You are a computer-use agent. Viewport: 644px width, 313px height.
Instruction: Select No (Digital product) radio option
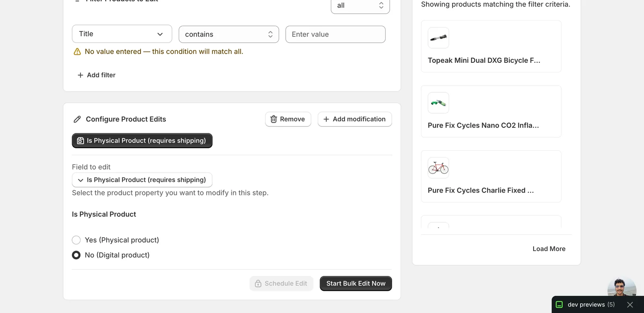click(x=76, y=255)
